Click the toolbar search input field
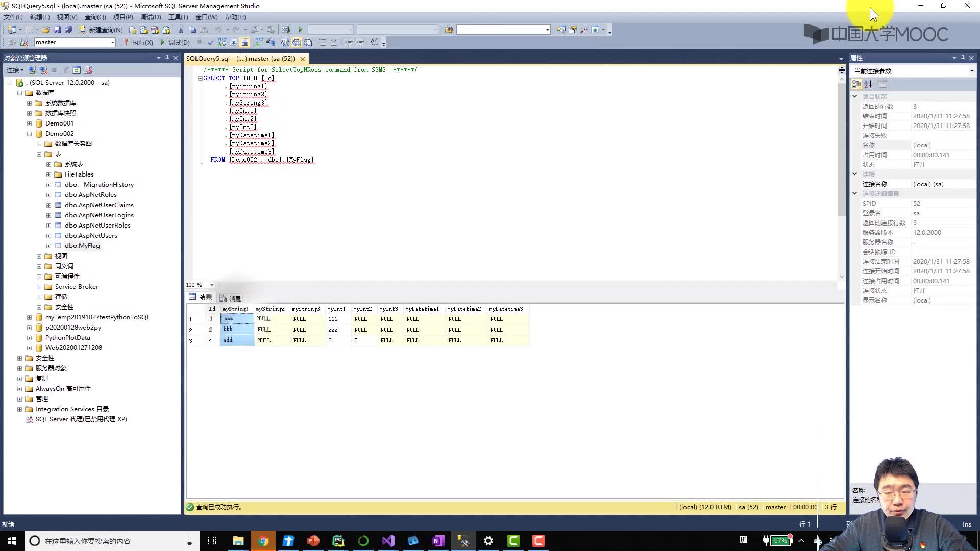980x551 pixels. click(x=503, y=30)
